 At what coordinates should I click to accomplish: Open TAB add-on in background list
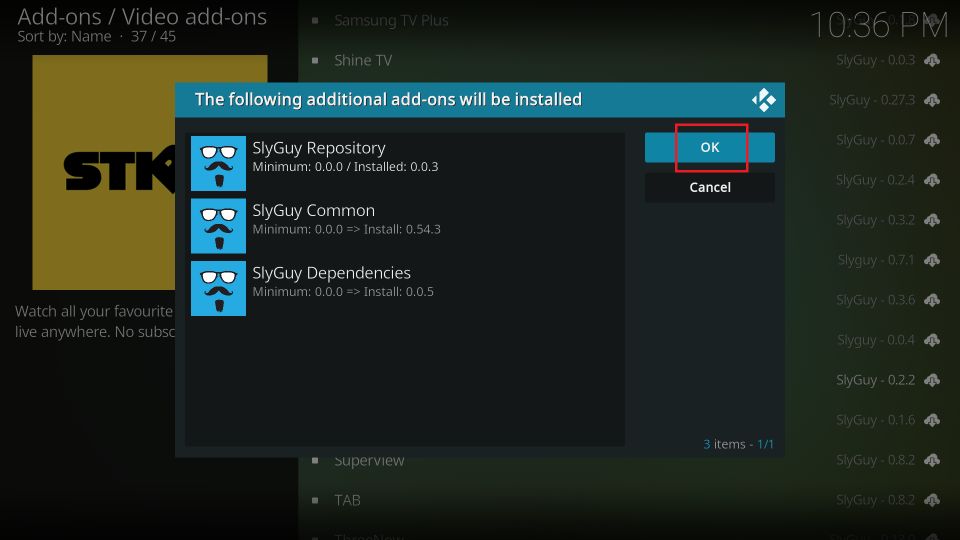pos(347,500)
